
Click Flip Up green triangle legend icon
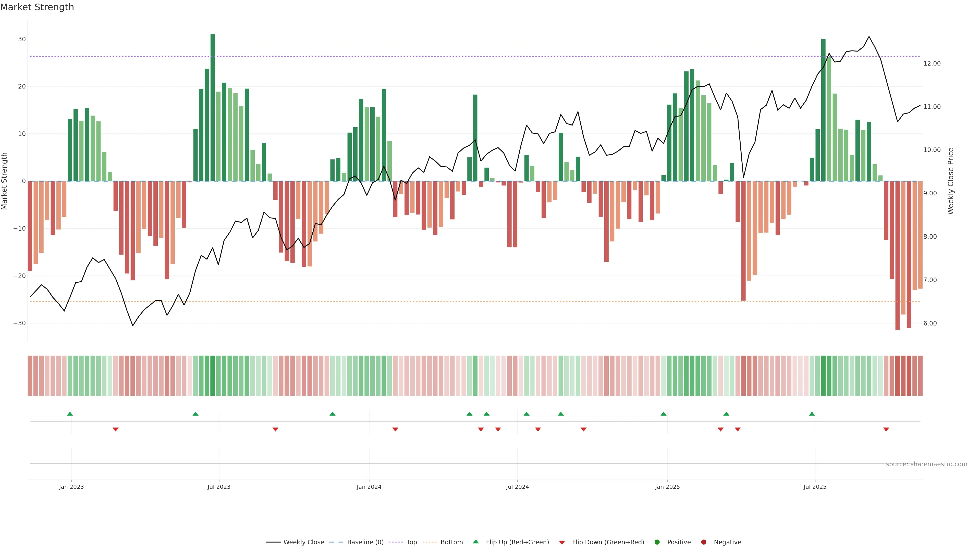click(475, 542)
